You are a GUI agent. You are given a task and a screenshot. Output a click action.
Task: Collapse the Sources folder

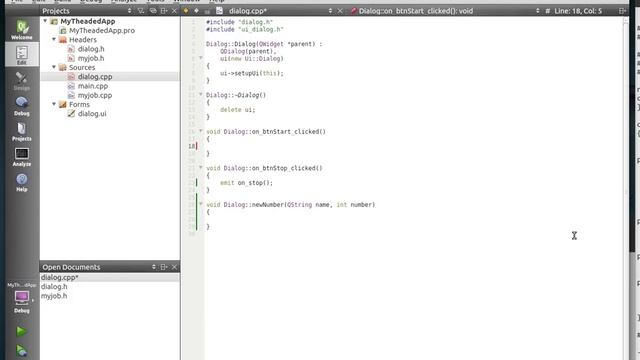pyautogui.click(x=54, y=67)
